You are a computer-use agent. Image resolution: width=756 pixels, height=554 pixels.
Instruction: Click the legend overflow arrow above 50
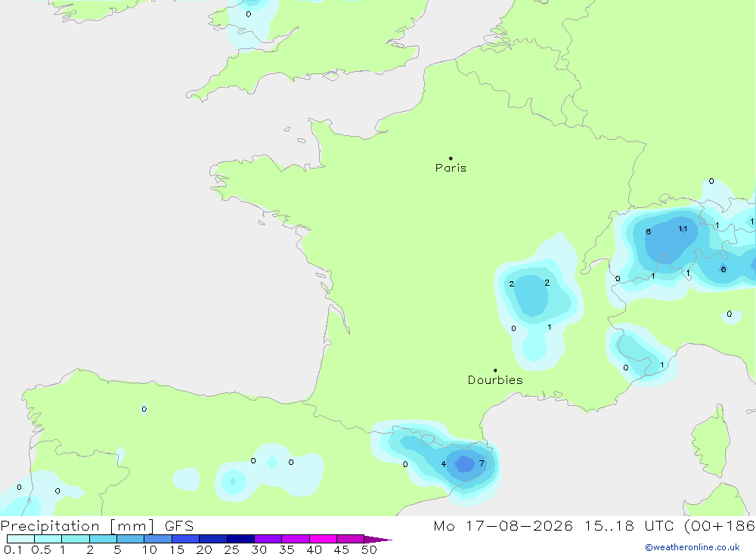[378, 539]
